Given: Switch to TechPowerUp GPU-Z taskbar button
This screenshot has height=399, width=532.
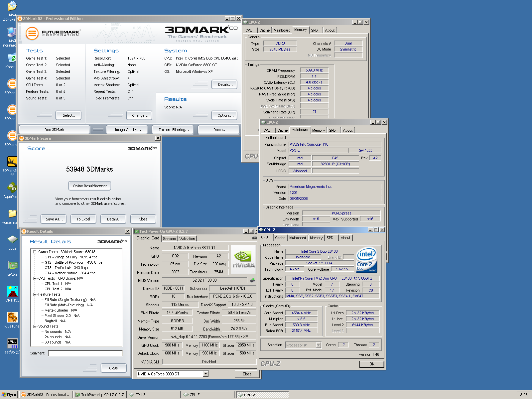Looking at the screenshot, I should click(x=100, y=395).
